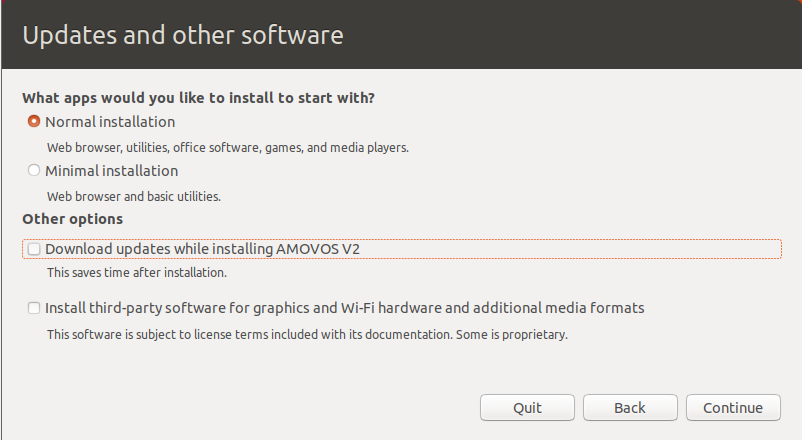Tick the Install third-party software checkbox
802x440 pixels.
[34, 308]
